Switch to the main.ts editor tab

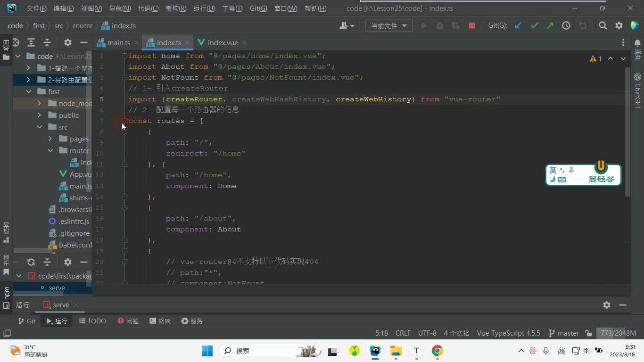pos(114,42)
